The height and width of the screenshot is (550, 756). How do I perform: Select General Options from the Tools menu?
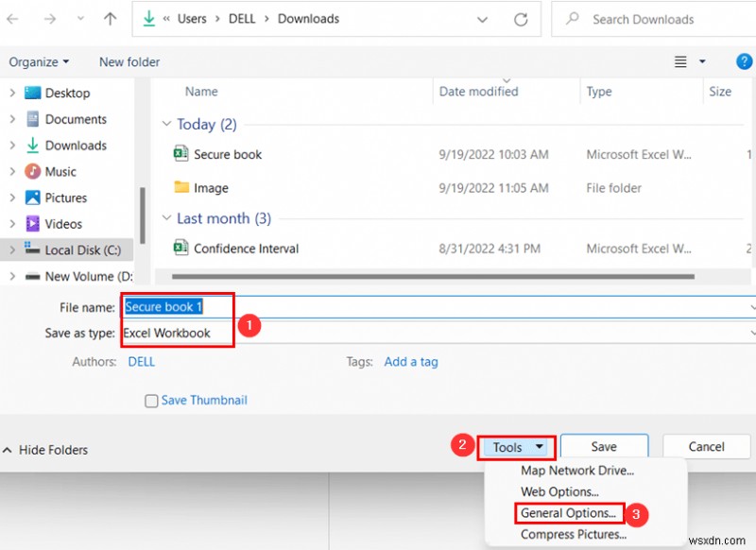tap(568, 513)
